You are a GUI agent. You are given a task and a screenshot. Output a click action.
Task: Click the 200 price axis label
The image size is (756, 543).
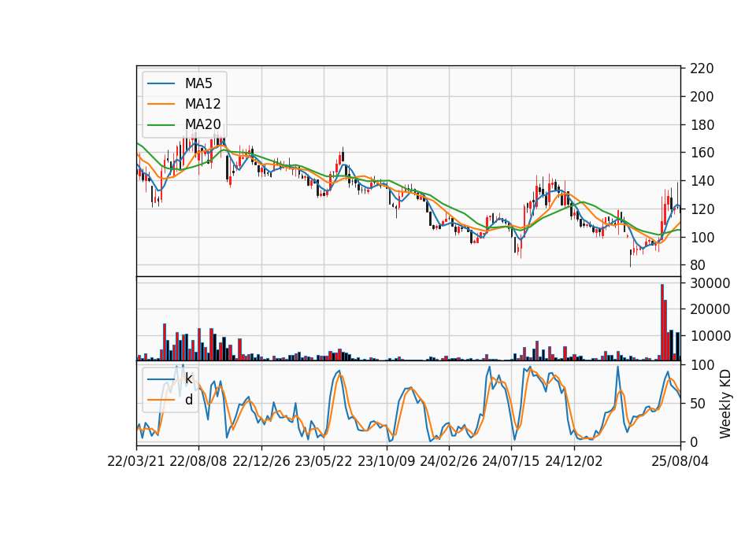[x=702, y=96]
